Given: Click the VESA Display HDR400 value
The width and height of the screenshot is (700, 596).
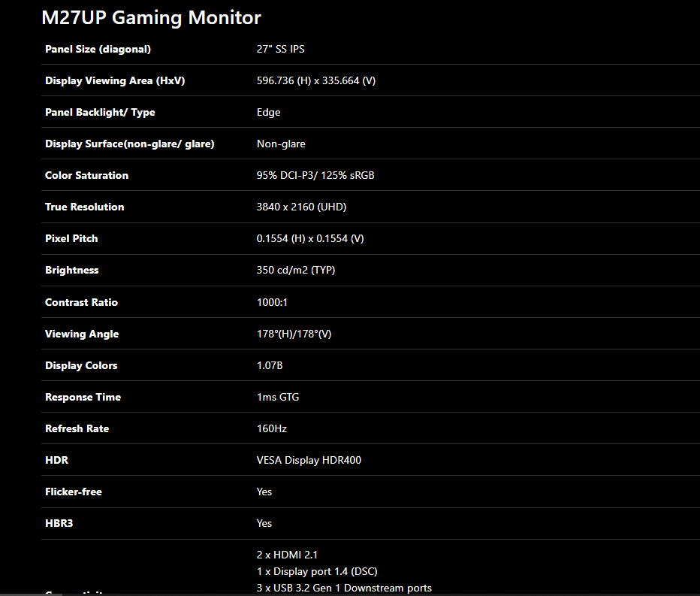Looking at the screenshot, I should (309, 460).
